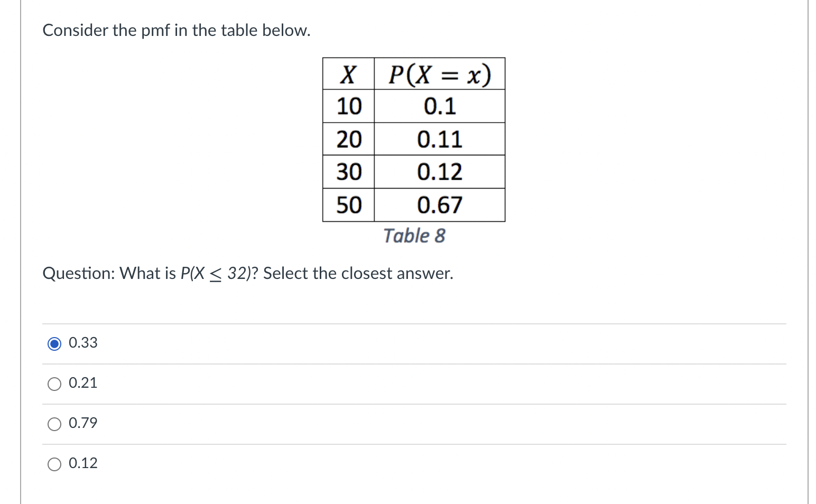Click the table header cell X
The width and height of the screenshot is (816, 504).
[x=348, y=74]
